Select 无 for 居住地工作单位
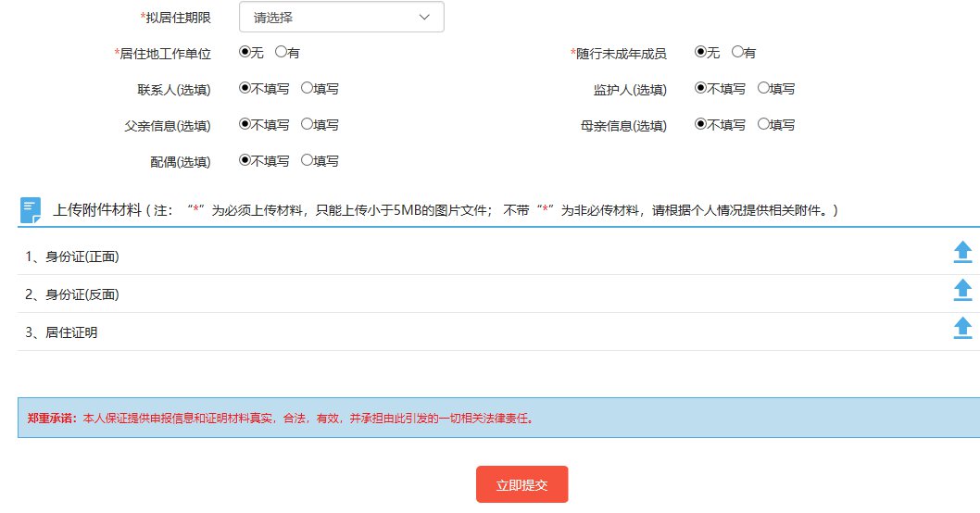The height and width of the screenshot is (513, 980). coord(245,53)
